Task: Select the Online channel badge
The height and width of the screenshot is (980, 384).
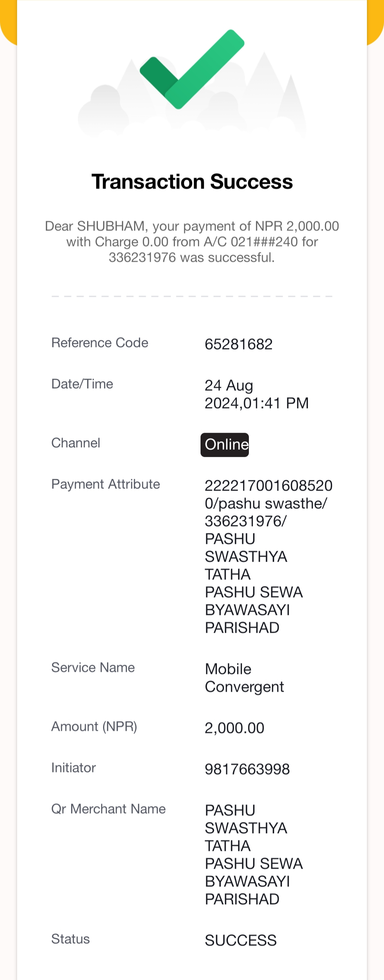Action: (x=225, y=444)
